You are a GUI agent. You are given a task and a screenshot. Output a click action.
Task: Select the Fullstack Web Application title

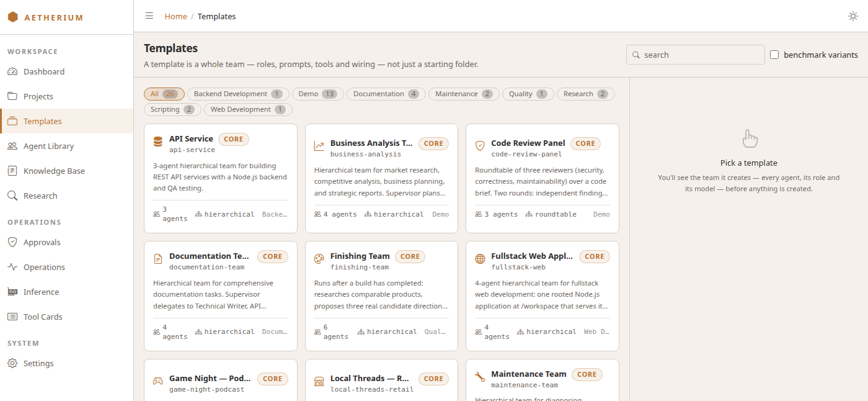[x=532, y=256]
